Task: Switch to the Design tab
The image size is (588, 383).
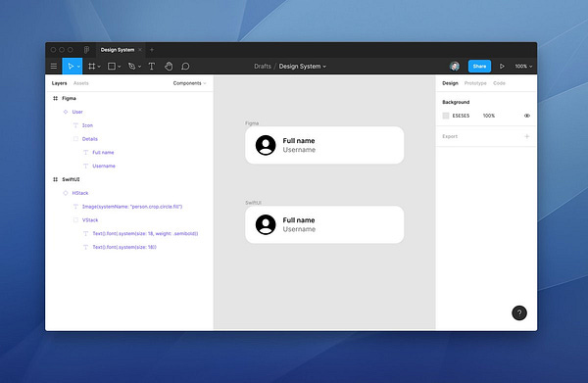Action: 450,83
